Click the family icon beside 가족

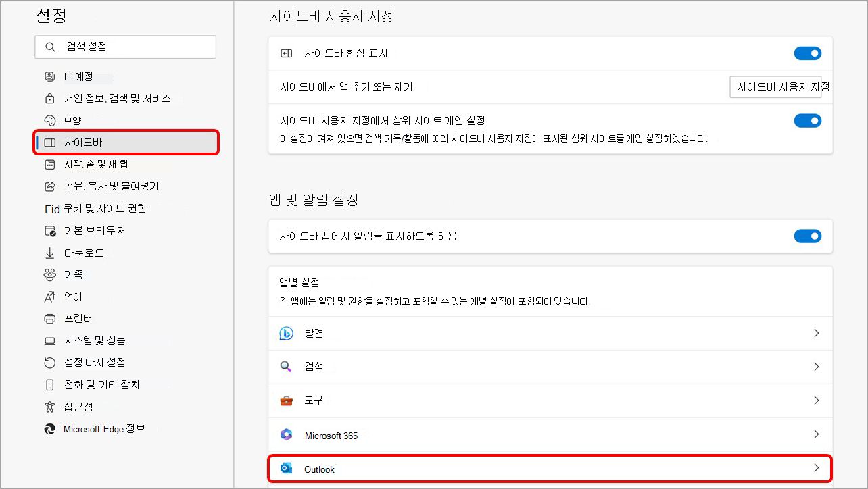(x=49, y=274)
